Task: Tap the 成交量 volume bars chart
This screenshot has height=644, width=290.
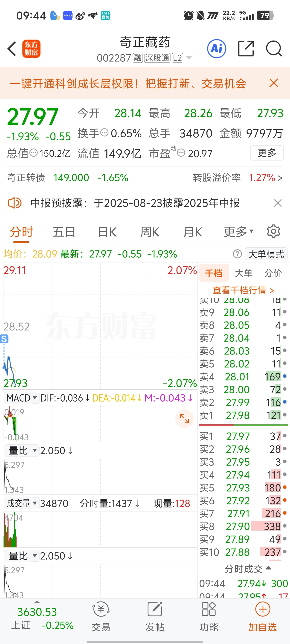Action: click(100, 529)
